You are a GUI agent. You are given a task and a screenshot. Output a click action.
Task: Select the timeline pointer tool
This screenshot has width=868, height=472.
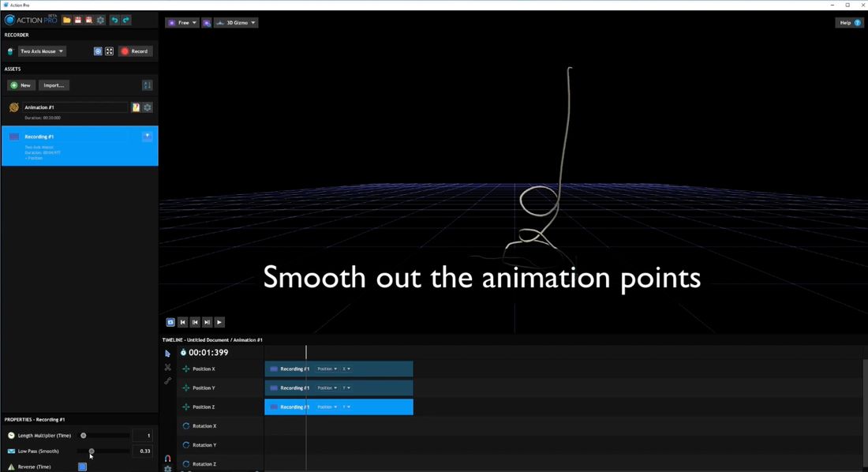(168, 354)
